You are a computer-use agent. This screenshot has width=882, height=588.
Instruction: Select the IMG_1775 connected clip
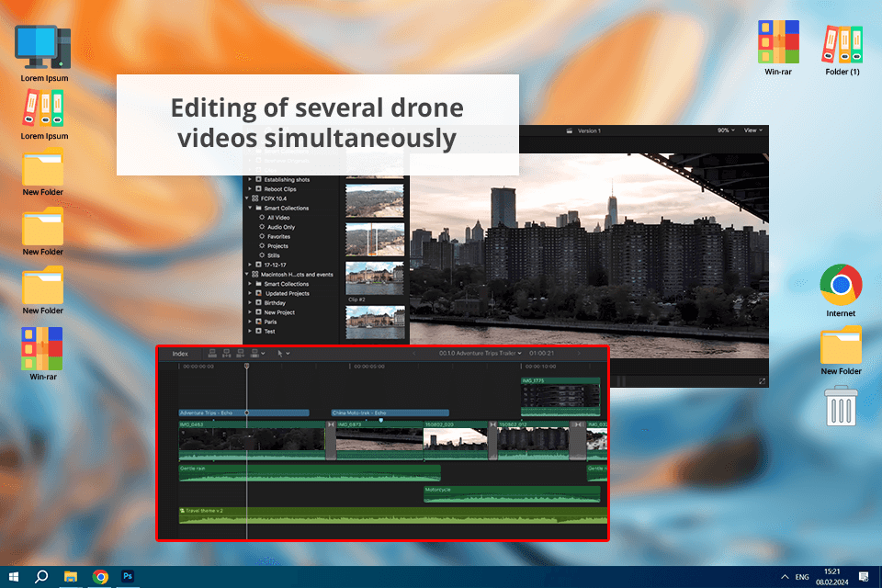[560, 397]
